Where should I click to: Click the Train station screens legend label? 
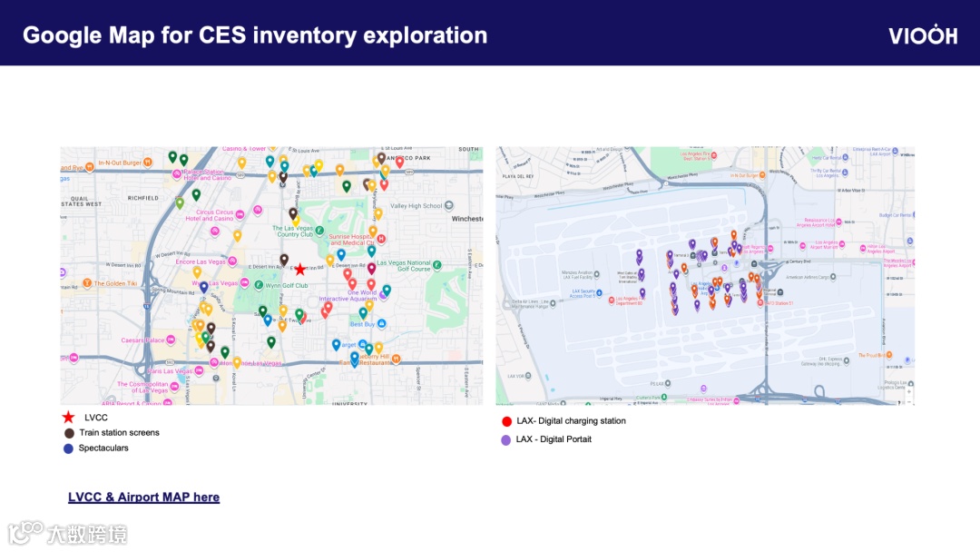tap(120, 432)
